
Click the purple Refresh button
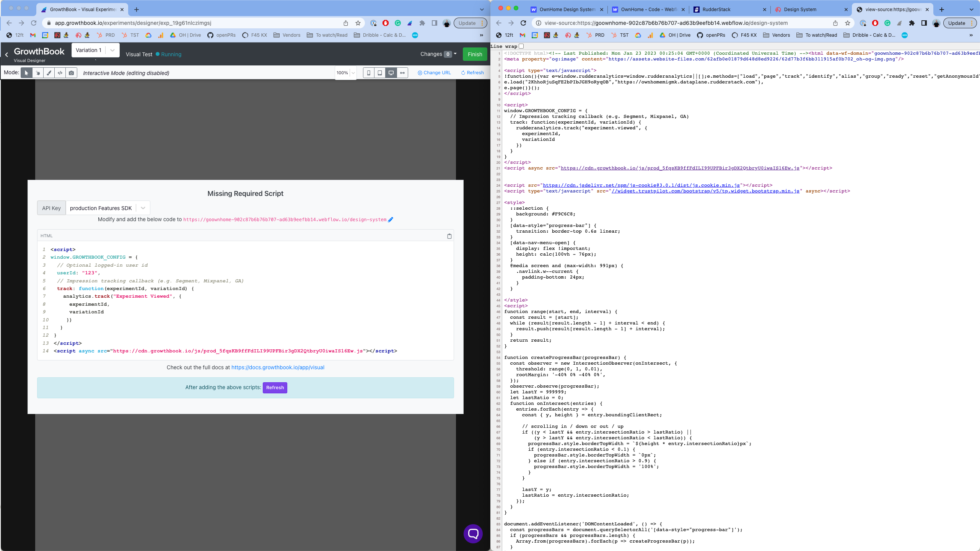[x=275, y=387]
